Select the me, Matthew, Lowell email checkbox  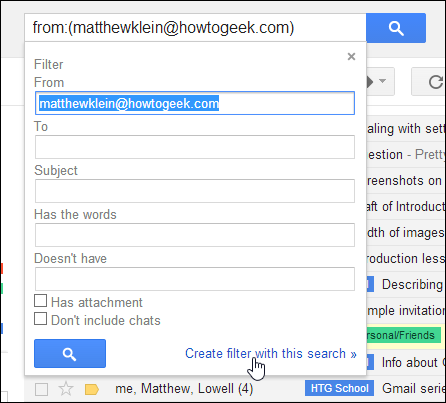(42, 389)
